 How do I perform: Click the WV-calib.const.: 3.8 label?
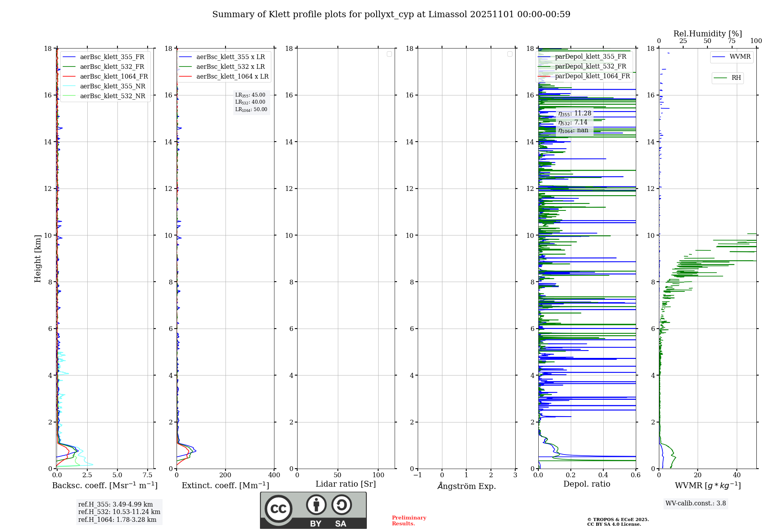pos(695,503)
